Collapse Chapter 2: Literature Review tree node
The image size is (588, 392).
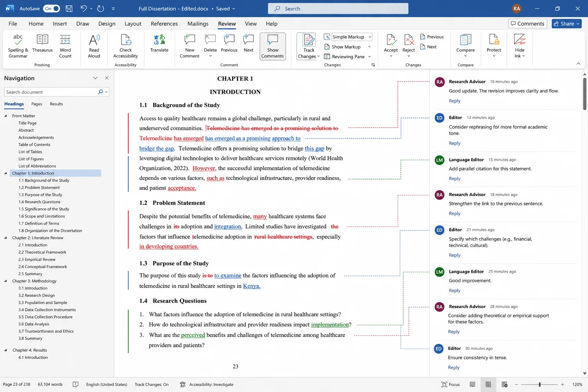click(x=5, y=238)
